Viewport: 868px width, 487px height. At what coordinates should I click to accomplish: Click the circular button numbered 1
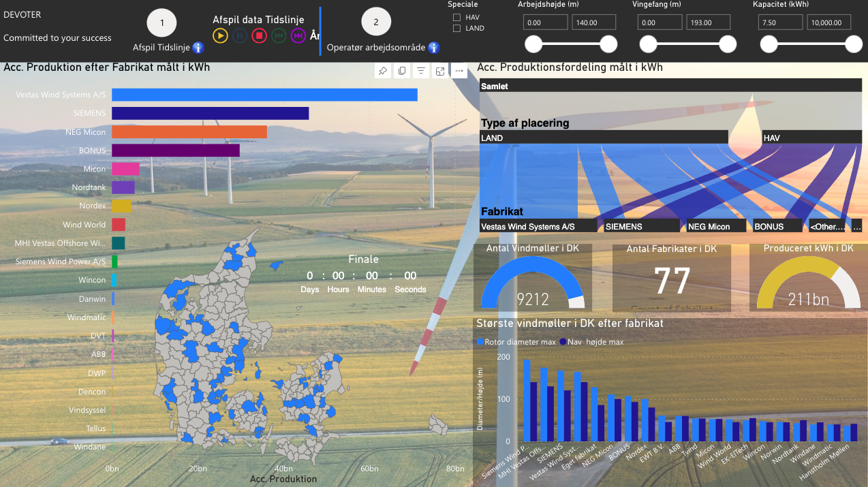[162, 22]
